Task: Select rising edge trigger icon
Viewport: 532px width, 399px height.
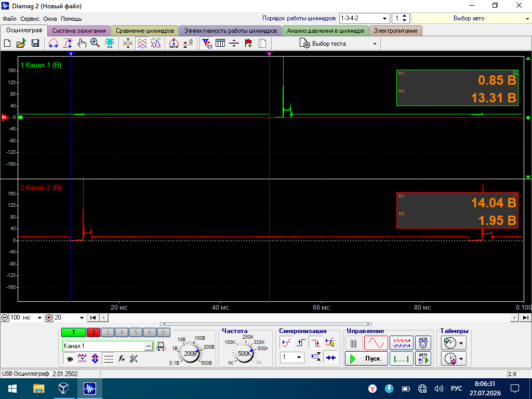Action: click(x=301, y=343)
